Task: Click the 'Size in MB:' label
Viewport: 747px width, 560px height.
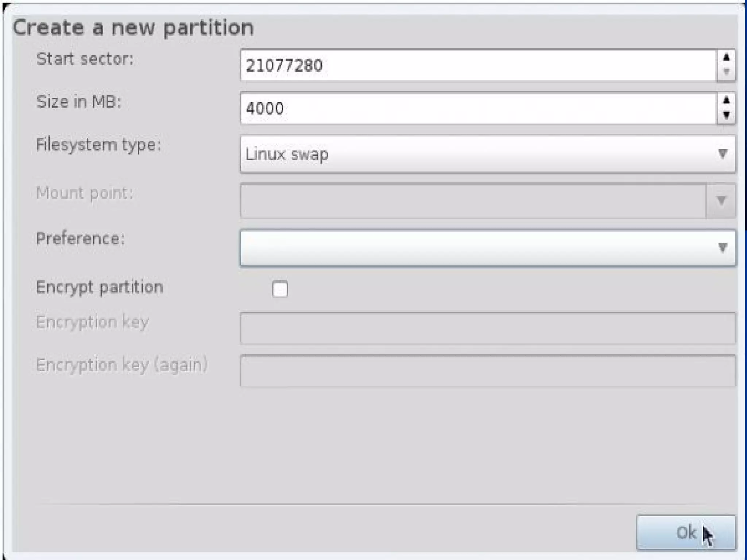Action: pos(79,101)
